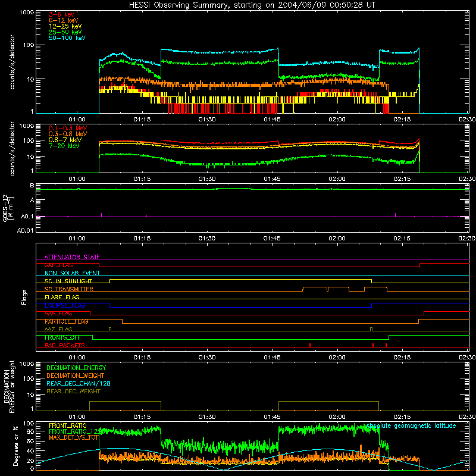Click the NON_SOLAR_EVENT flag label

pos(72,273)
